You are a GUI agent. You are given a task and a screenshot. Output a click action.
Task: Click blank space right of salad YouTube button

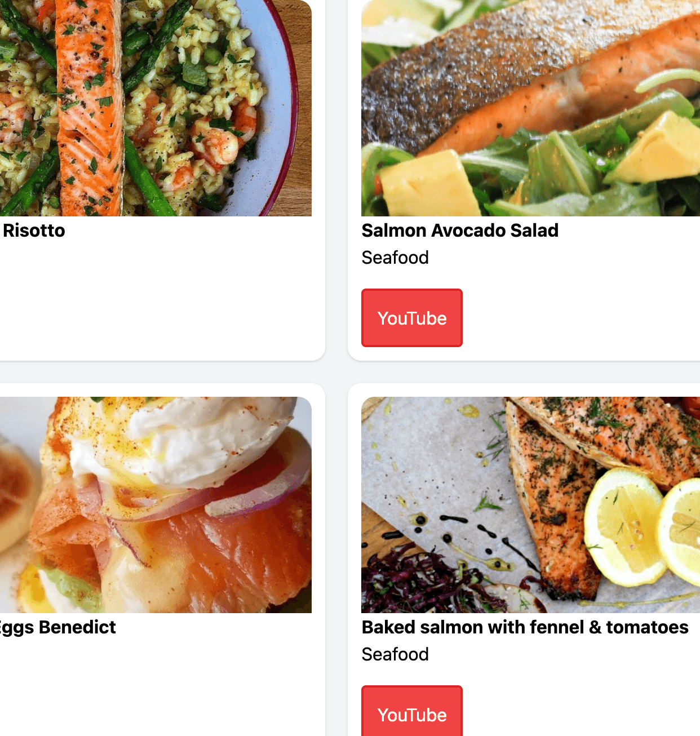click(x=581, y=318)
